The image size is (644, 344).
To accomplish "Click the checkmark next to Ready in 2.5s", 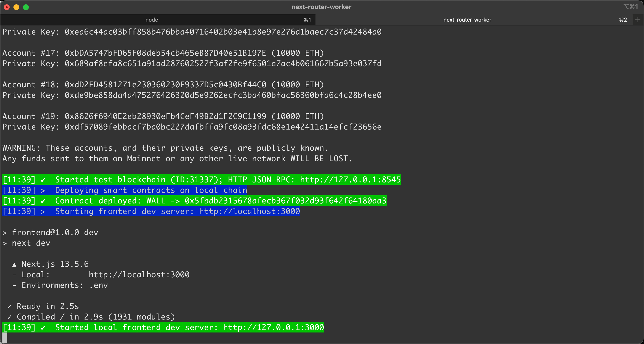I will tap(9, 306).
